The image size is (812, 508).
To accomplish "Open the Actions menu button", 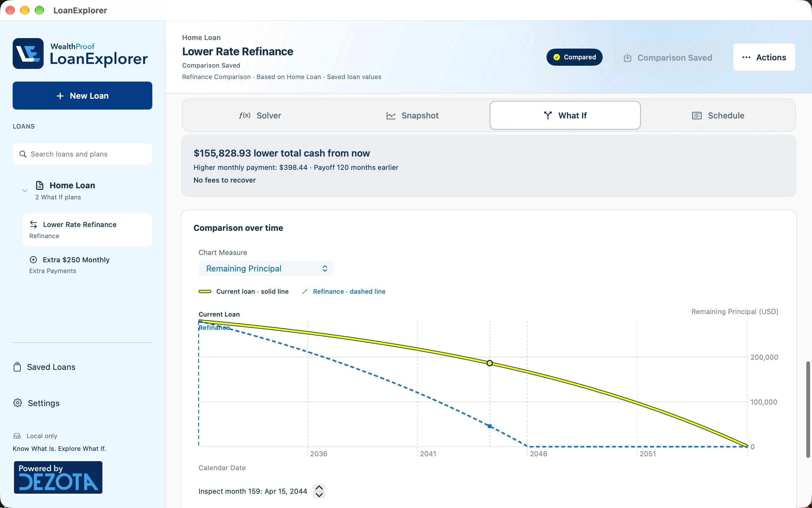I will [764, 57].
